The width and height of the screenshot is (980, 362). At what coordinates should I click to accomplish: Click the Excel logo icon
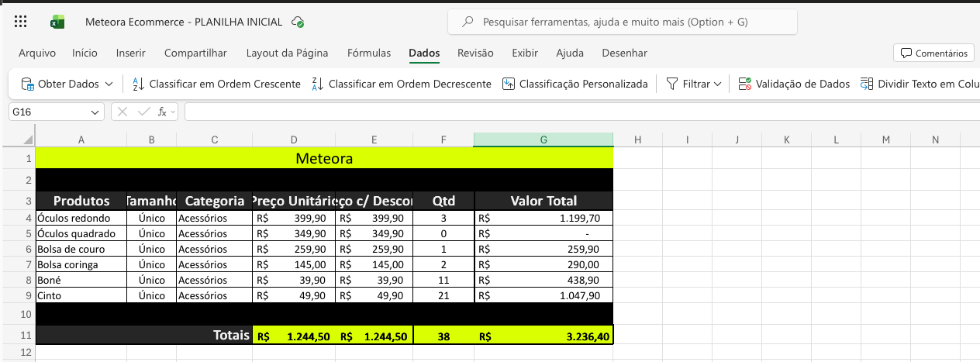tap(57, 22)
